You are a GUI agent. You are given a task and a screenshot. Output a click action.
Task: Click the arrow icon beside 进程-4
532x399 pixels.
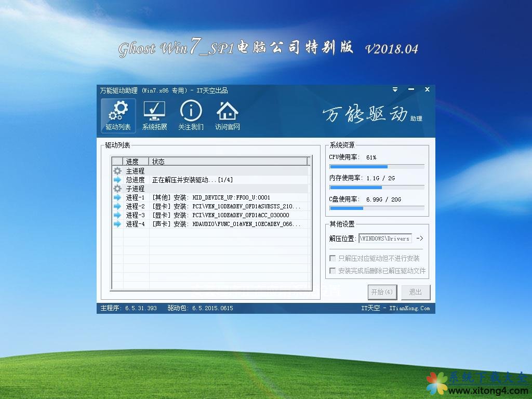[x=117, y=223]
